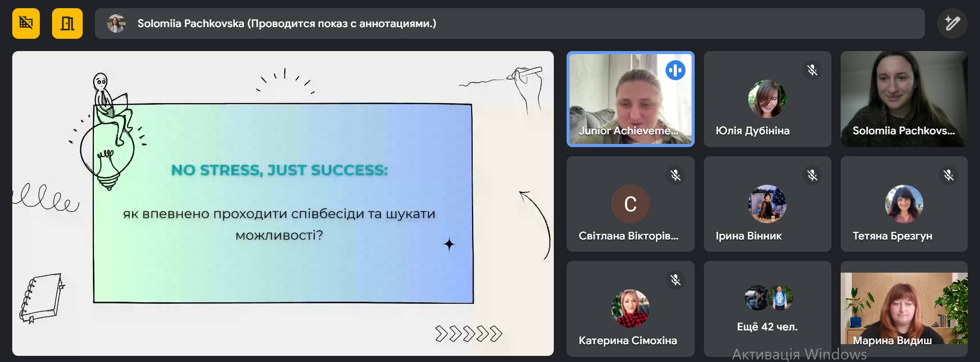Click muted microphone icon on Катерина Сімохіна tile

coord(675,280)
